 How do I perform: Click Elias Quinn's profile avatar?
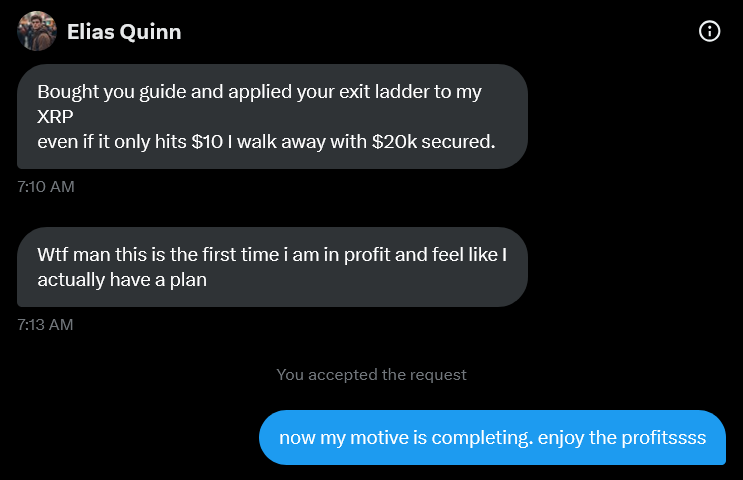37,32
